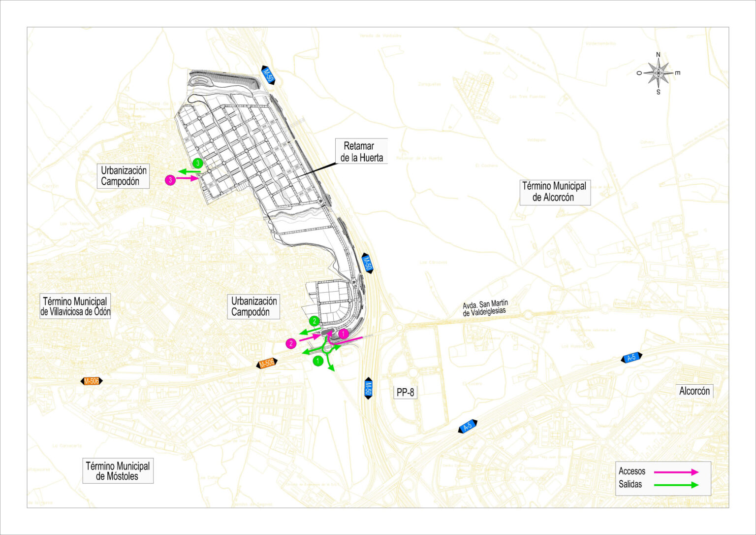Select the Término Municipal de Villaviciosa de Odón label

[x=75, y=306]
